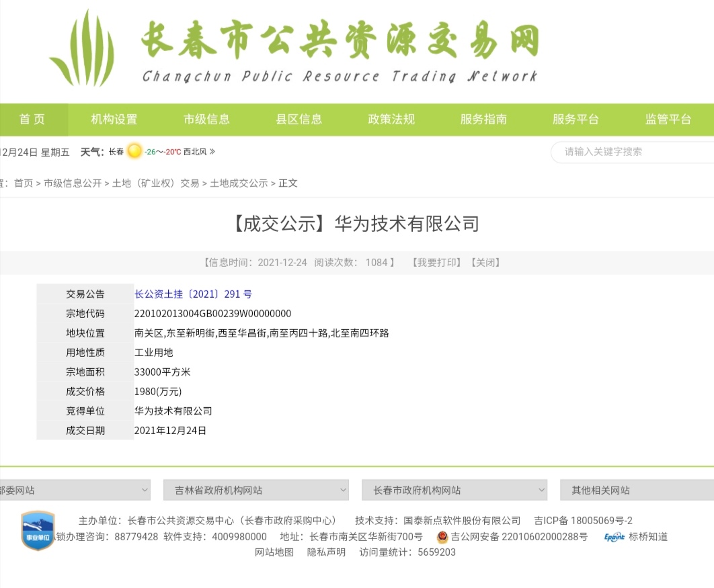The height and width of the screenshot is (588, 714).
Task: Click the Epoint logo icon
Action: [614, 537]
